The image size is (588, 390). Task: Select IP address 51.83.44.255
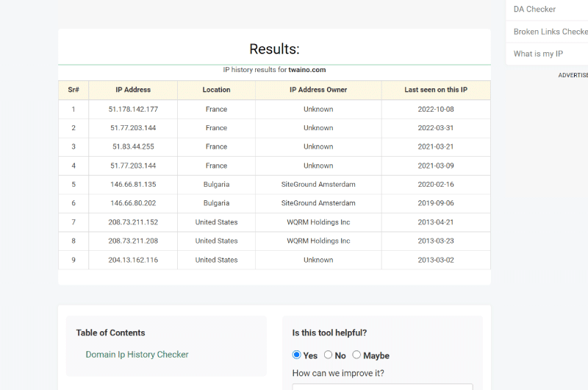tap(133, 146)
